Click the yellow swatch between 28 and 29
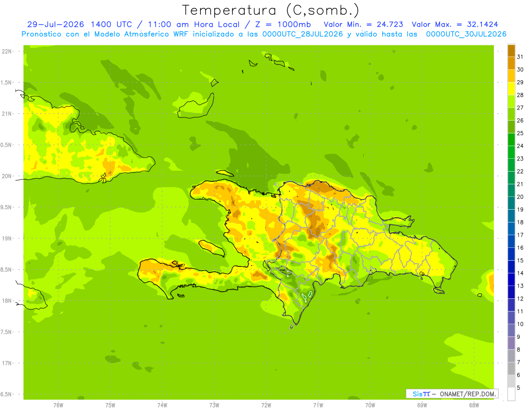Screen dimensions: 532x411 tap(511, 88)
